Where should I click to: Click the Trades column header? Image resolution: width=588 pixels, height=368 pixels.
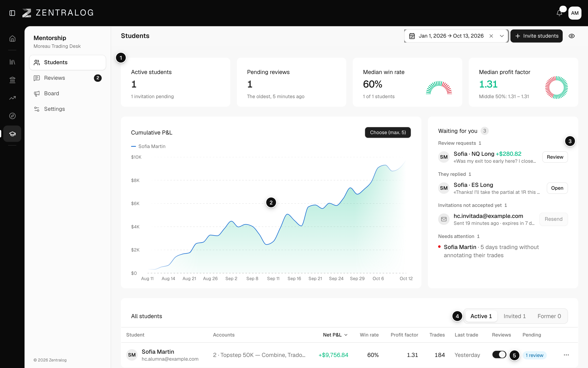(437, 335)
